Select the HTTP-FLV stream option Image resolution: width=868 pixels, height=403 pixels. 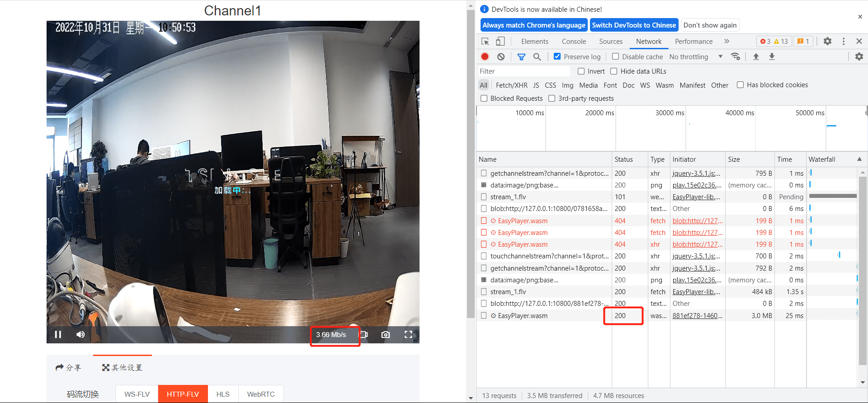(183, 394)
